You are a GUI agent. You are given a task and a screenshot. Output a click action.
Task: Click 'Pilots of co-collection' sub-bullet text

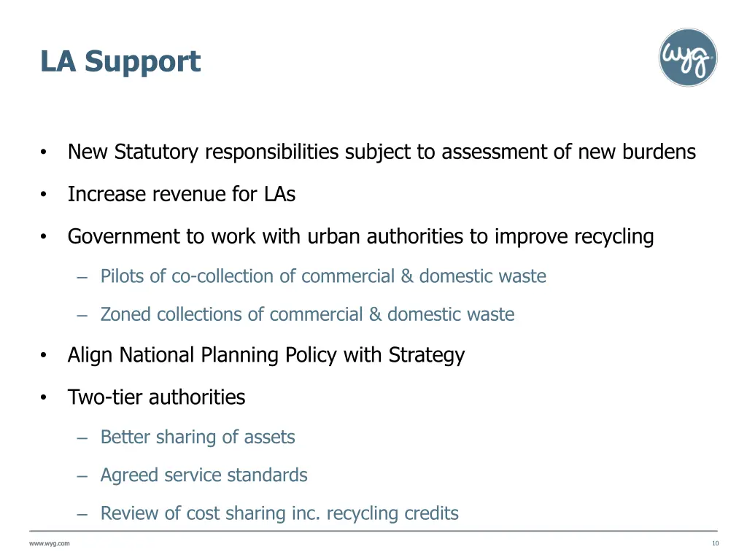tap(323, 276)
